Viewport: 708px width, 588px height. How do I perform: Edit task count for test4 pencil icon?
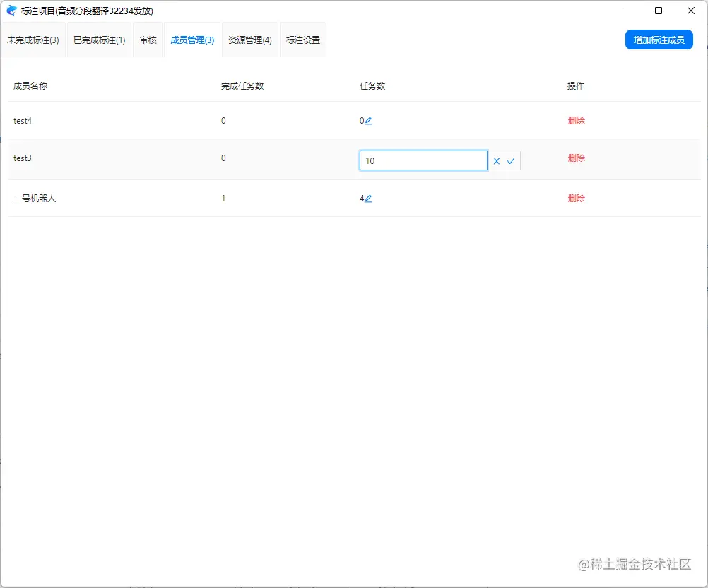point(368,121)
